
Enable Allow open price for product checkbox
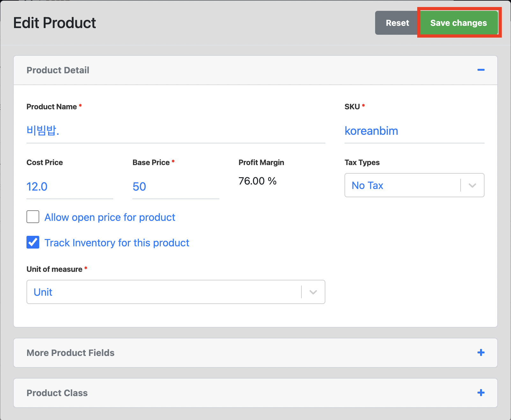click(x=33, y=217)
